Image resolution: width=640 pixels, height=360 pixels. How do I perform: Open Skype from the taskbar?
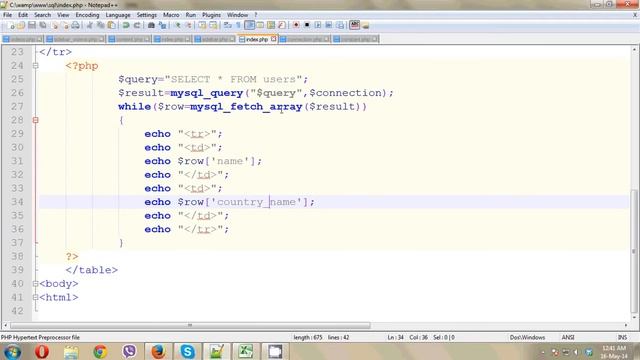(x=187, y=351)
